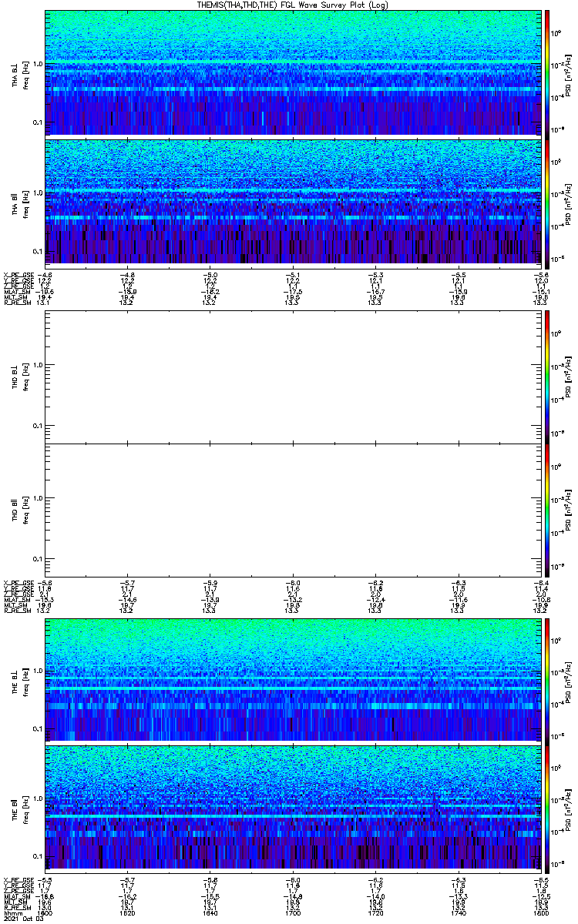
Task: Click the 'THD B⊥ freq [Hz]' axis label
Action: (x=20, y=377)
